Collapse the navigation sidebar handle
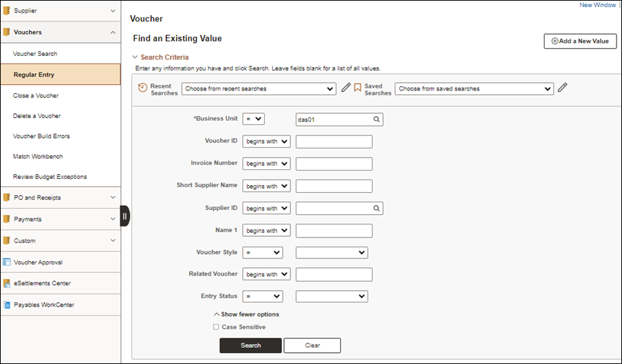Viewport: 622px width, 364px height. tap(124, 216)
